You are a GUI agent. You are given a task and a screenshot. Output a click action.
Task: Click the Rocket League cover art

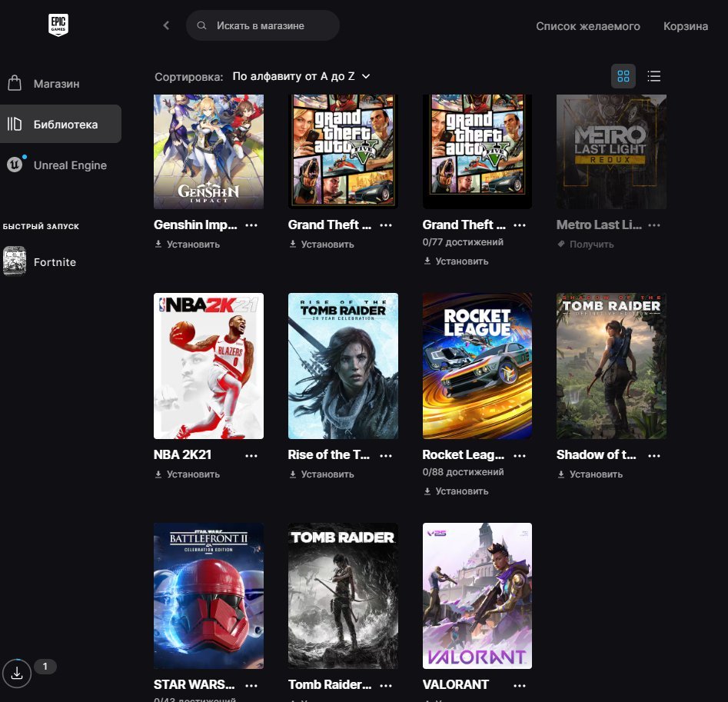pyautogui.click(x=477, y=366)
